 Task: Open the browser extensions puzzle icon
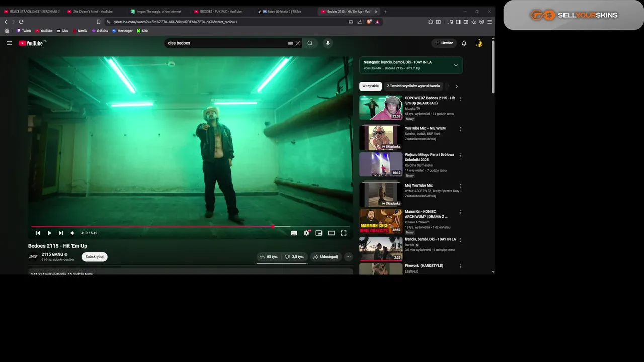tap(431, 22)
